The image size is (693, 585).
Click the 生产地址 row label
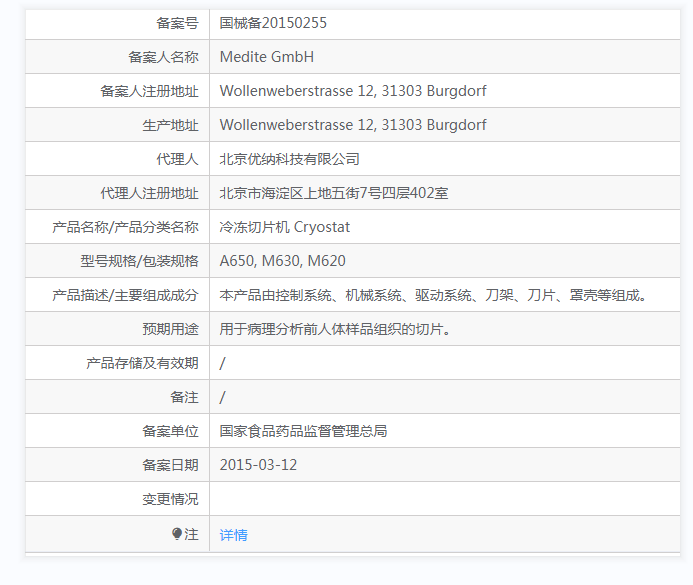tap(170, 125)
